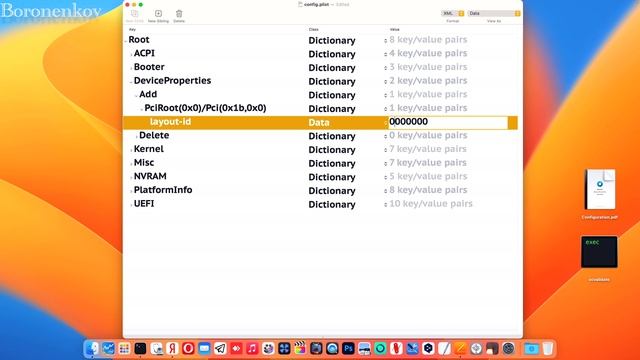Open Finder in the Dock
The height and width of the screenshot is (360, 640).
pyautogui.click(x=92, y=348)
